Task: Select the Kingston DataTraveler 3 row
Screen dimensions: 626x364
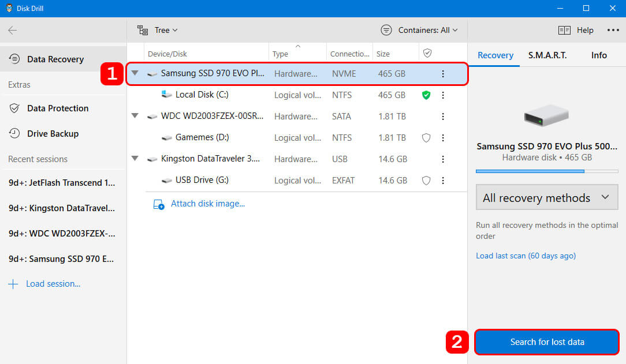Action: tap(297, 159)
